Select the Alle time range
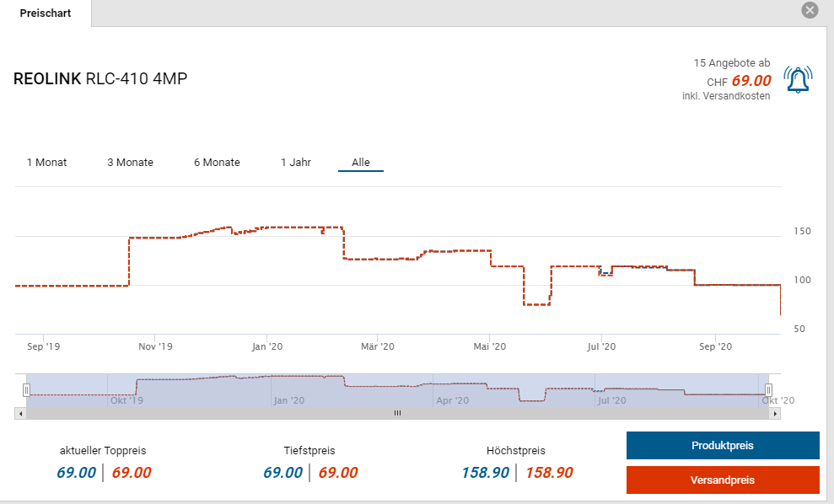Screen dimensions: 834x504 [361, 163]
